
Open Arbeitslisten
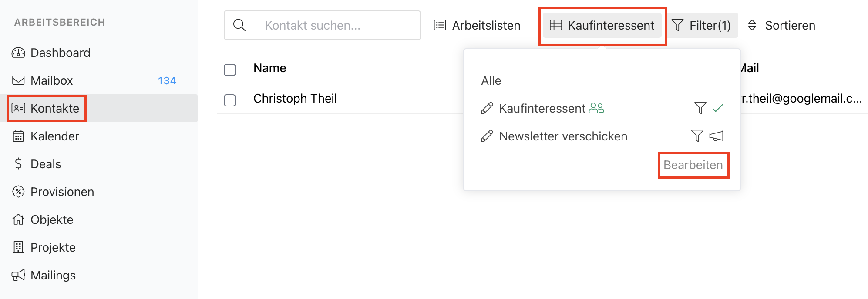pyautogui.click(x=477, y=25)
